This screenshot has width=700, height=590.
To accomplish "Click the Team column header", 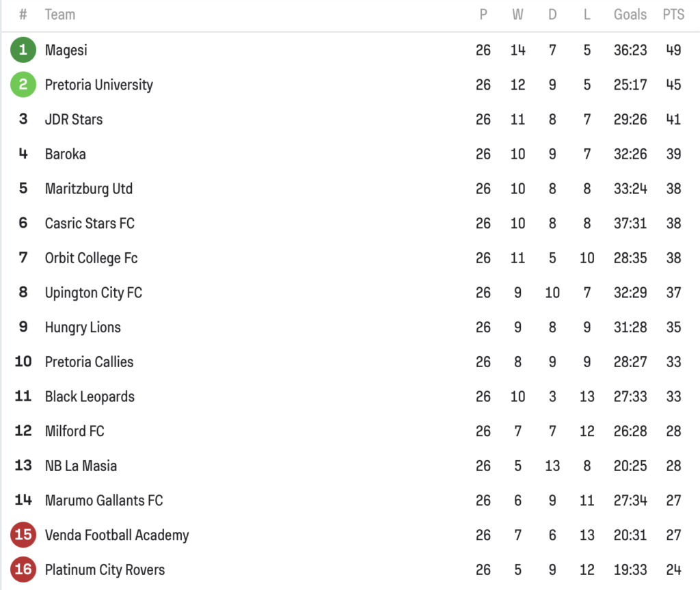I will coord(60,14).
